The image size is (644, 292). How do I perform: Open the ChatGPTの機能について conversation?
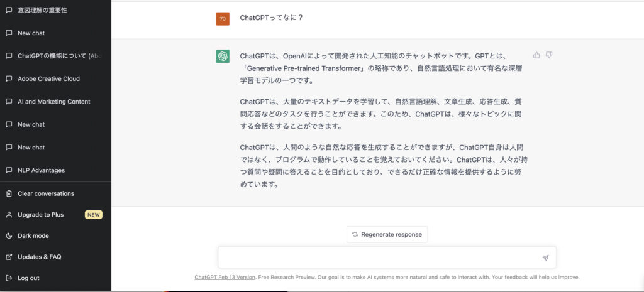pos(58,56)
